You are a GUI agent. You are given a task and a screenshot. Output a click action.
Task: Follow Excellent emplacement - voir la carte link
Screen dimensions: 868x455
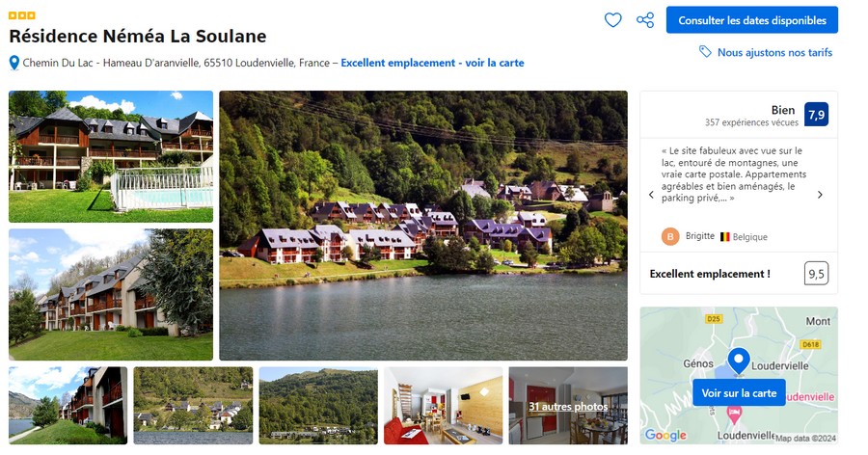[x=432, y=63]
